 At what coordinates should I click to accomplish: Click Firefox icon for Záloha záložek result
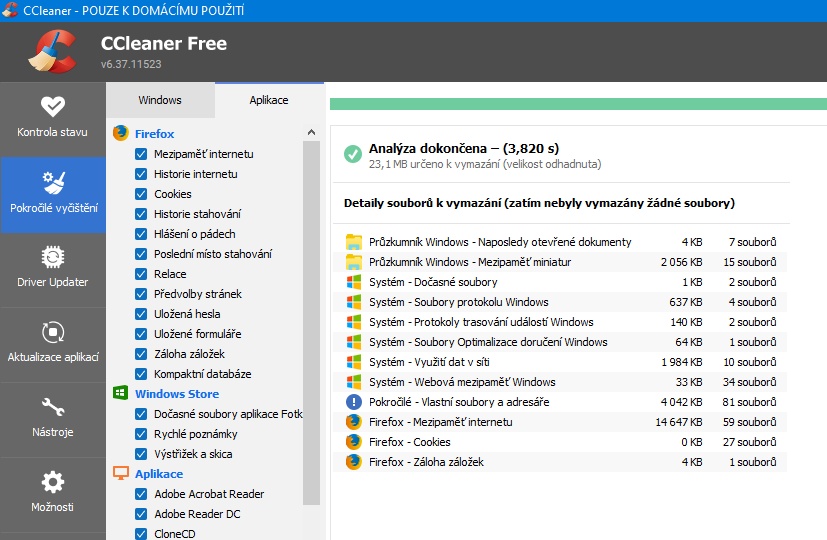(x=353, y=462)
